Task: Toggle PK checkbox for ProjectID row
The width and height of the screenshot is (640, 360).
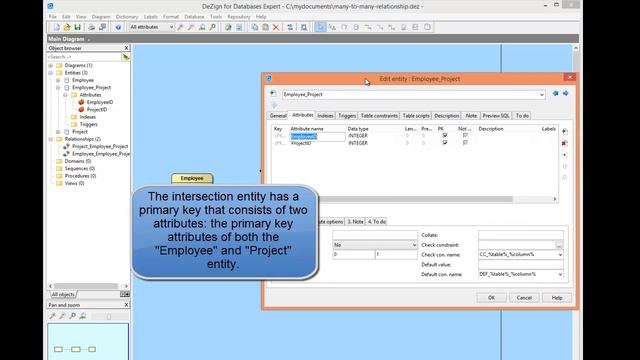Action: click(x=445, y=143)
